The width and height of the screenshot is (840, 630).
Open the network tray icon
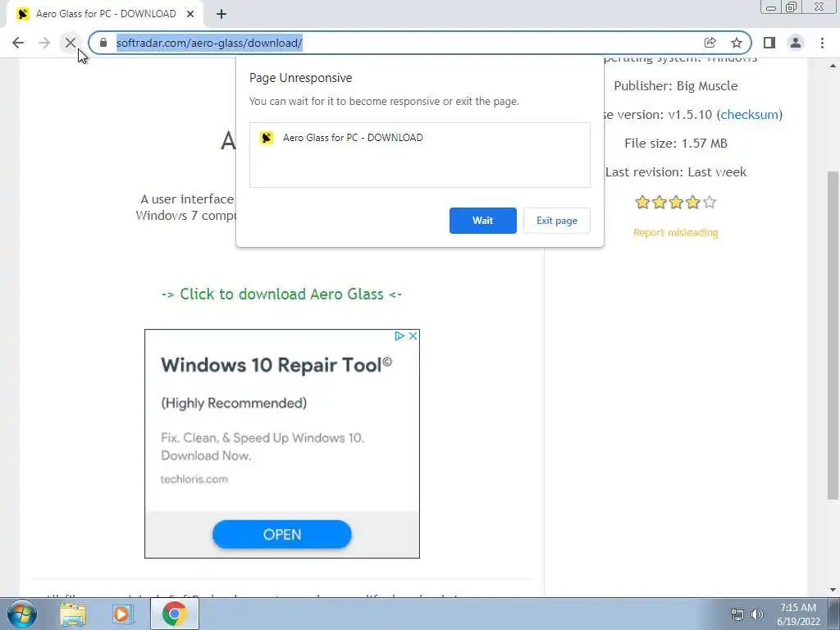point(737,614)
